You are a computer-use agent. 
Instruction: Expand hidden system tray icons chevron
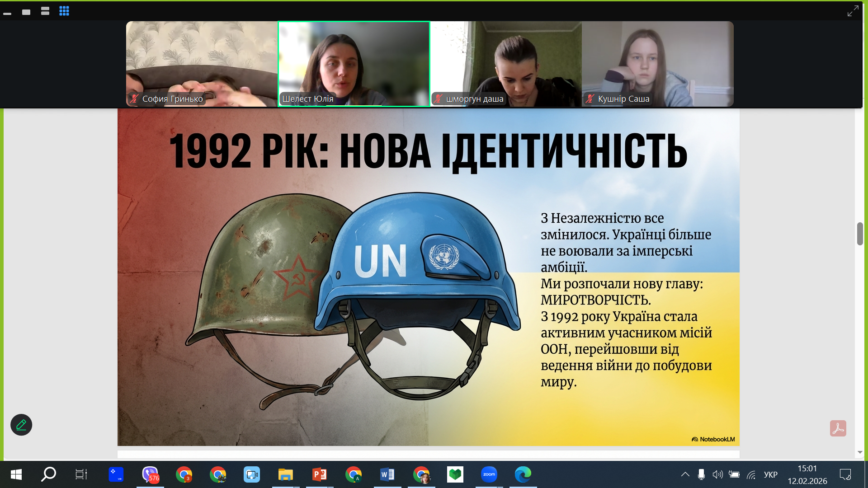tap(685, 474)
